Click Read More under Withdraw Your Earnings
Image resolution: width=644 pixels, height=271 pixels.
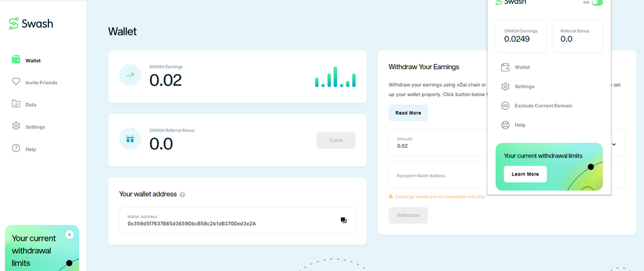pos(408,113)
